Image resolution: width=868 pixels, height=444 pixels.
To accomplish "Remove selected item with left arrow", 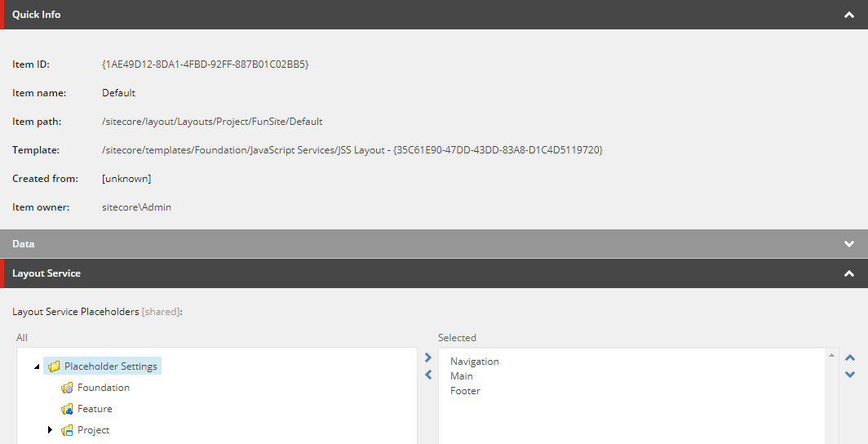I will pos(427,375).
